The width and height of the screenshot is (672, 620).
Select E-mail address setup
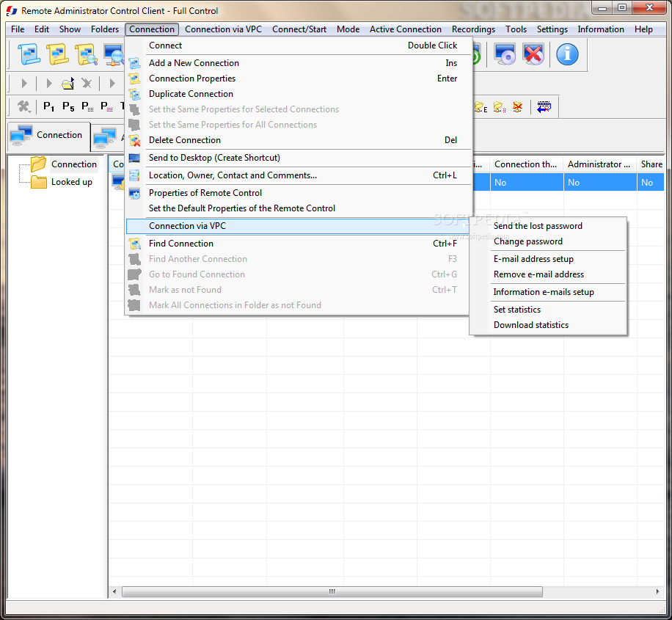point(548,259)
